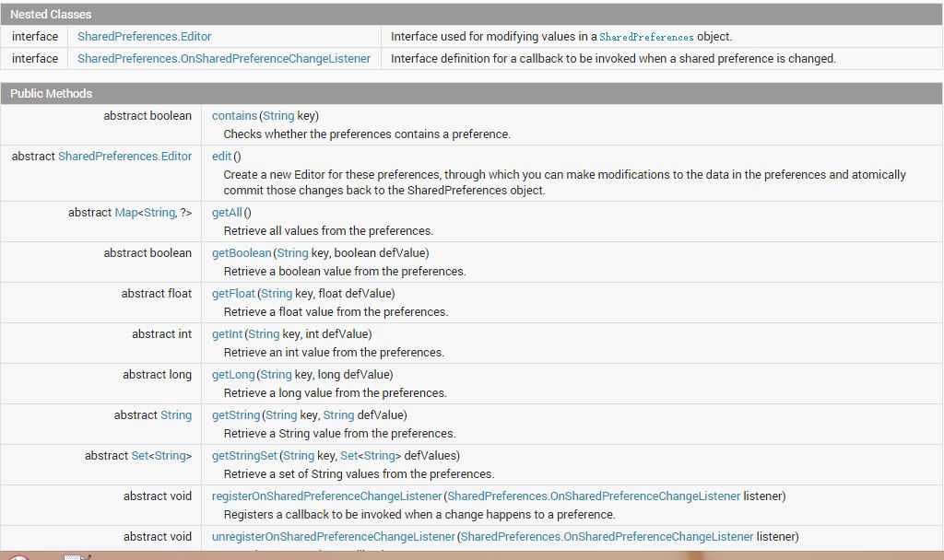The image size is (944, 560).
Task: Open the getLong method link
Action: (233, 375)
